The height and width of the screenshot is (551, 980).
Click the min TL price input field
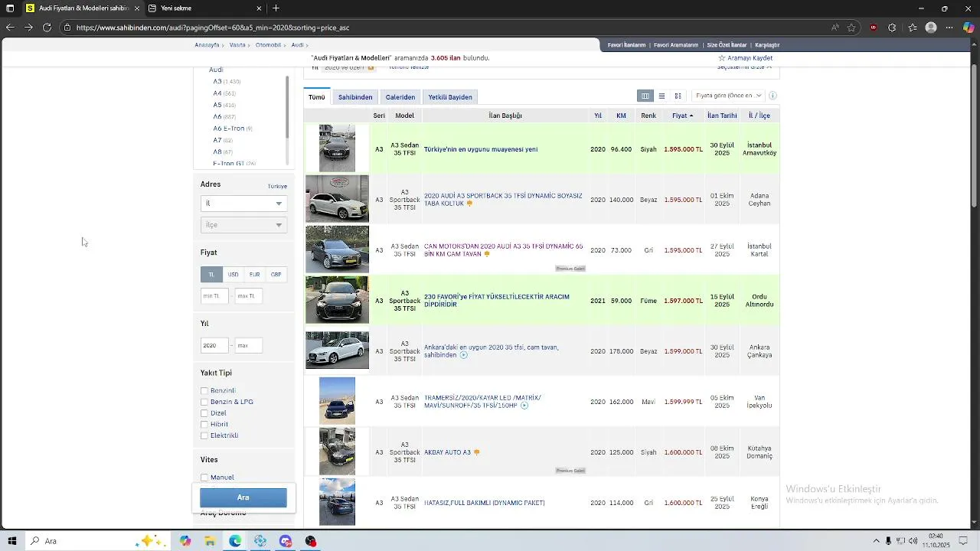214,296
